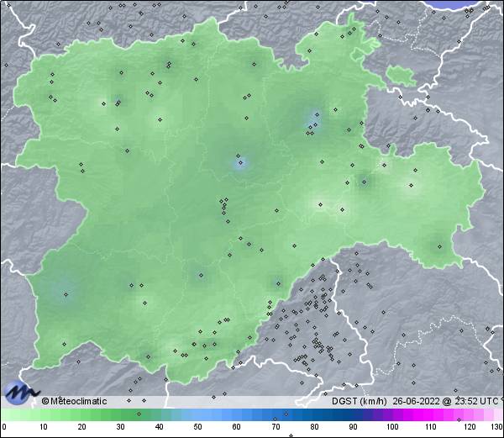Pick the light blue legend color above 50

(x=197, y=414)
